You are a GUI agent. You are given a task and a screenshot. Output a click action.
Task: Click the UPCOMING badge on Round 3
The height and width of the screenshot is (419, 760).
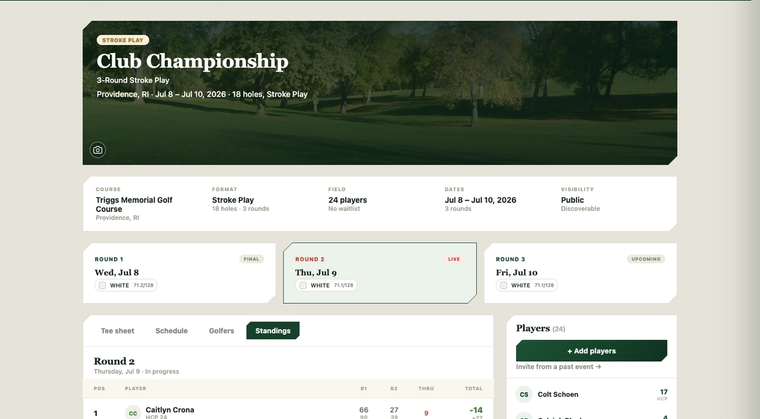(x=646, y=259)
